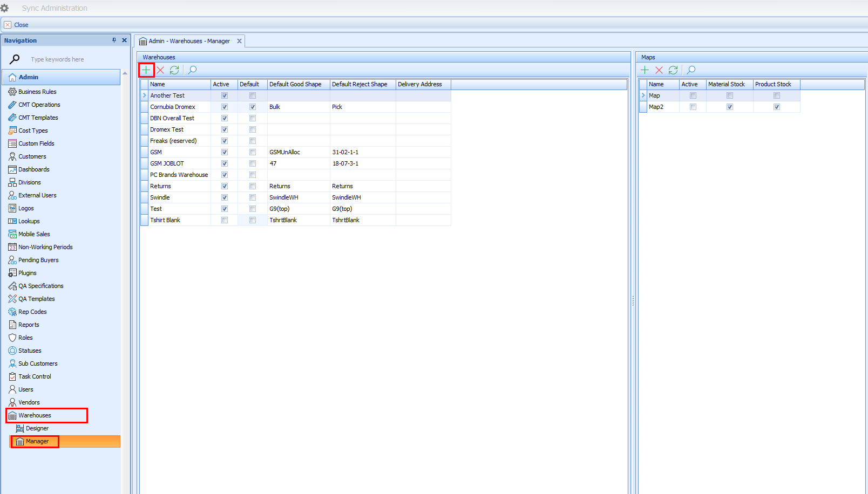Select the PC Brands Warehouse row
868x494 pixels.
pyautogui.click(x=296, y=175)
